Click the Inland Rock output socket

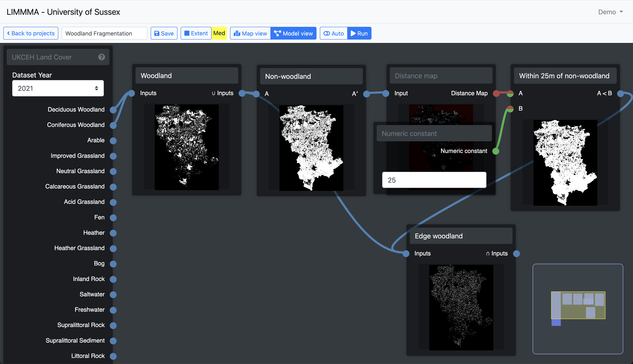(113, 279)
